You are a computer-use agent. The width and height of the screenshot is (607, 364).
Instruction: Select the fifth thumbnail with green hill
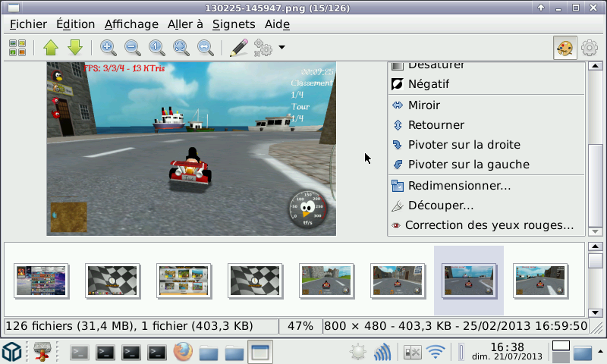[326, 281]
